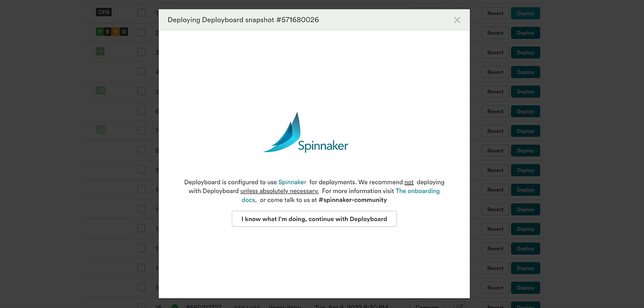Click the dialog title 'Deploying Deployboard snapshot #571680026'
This screenshot has height=308, width=644.
243,20
